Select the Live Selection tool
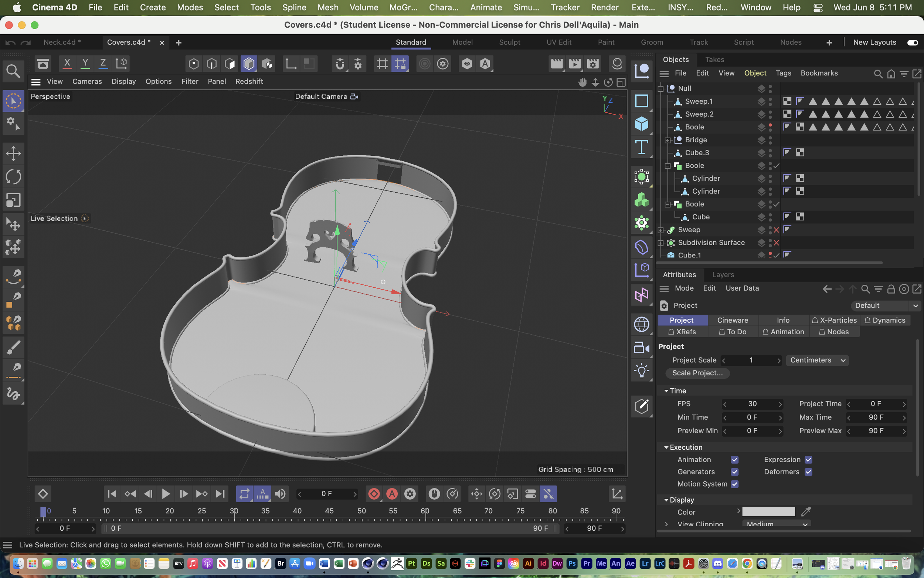Image resolution: width=924 pixels, height=578 pixels. (x=13, y=100)
